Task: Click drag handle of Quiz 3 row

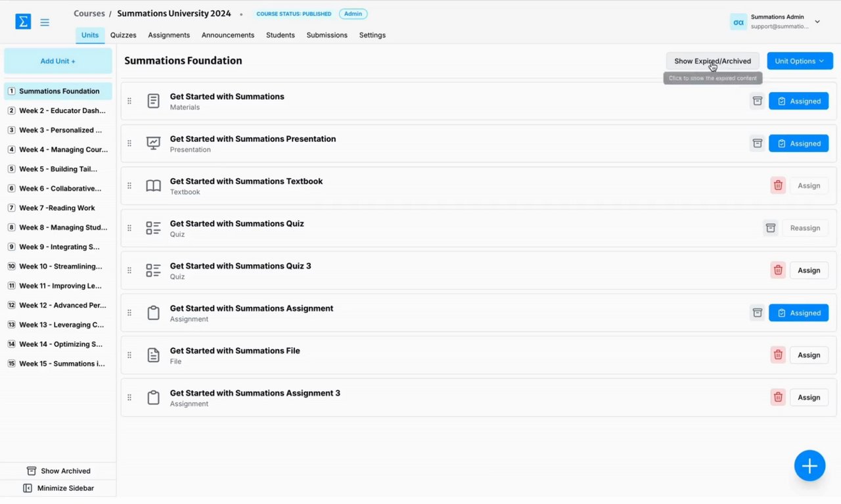Action: pyautogui.click(x=129, y=270)
